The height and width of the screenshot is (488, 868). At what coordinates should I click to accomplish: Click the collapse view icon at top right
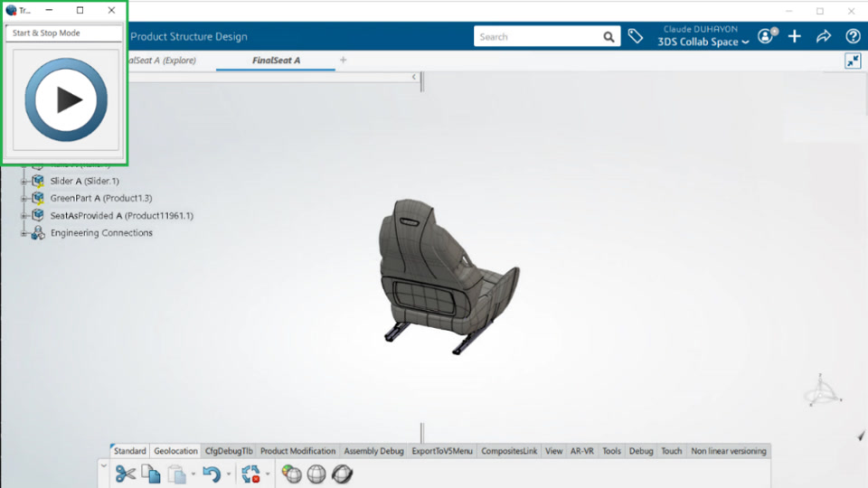tap(853, 61)
